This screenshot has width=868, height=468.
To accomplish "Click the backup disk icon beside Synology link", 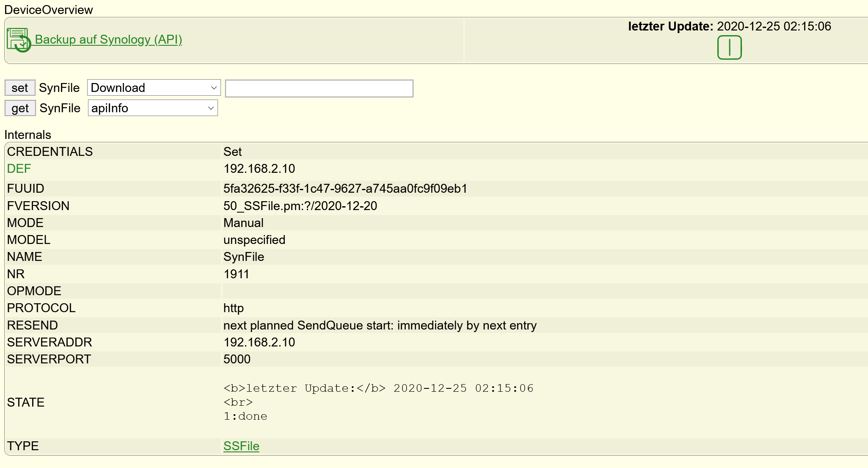I will click(x=19, y=40).
